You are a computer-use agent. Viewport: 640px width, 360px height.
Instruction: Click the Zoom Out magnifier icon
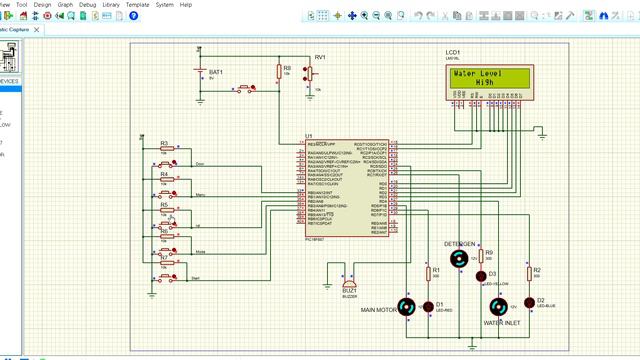click(x=376, y=16)
